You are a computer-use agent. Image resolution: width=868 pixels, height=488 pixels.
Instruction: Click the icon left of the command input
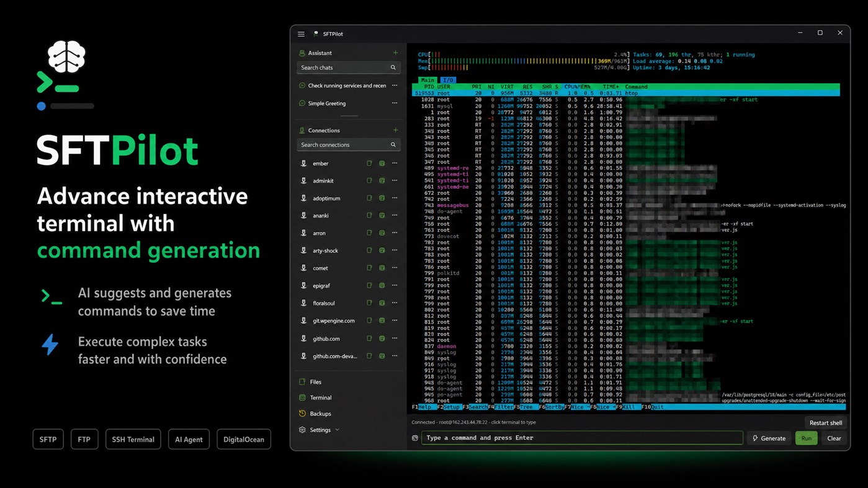click(x=415, y=438)
